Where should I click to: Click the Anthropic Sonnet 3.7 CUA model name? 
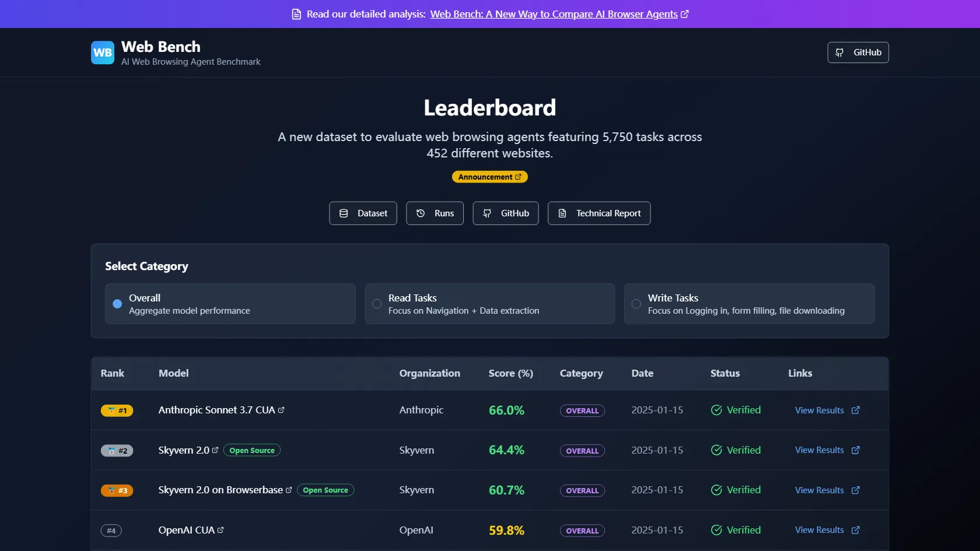[x=216, y=410]
